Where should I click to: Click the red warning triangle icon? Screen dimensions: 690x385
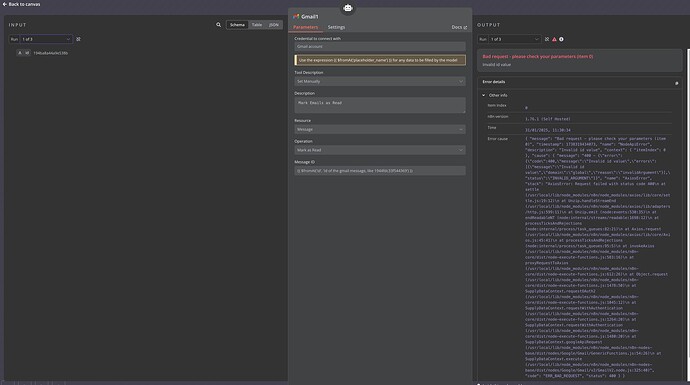click(554, 39)
